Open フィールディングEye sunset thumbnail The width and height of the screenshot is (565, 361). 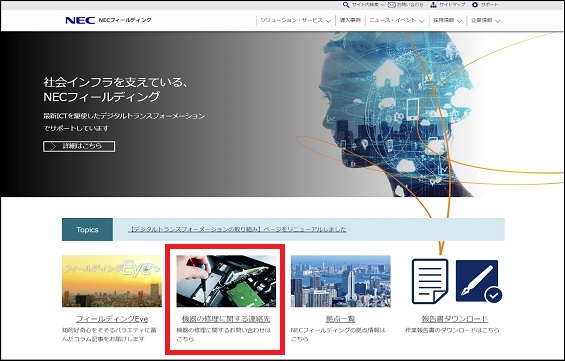tap(112, 281)
